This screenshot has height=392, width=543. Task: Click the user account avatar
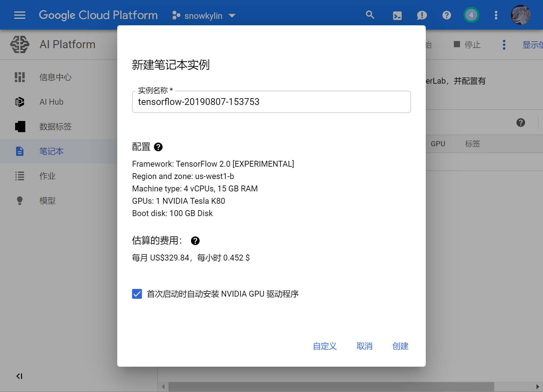coord(520,15)
